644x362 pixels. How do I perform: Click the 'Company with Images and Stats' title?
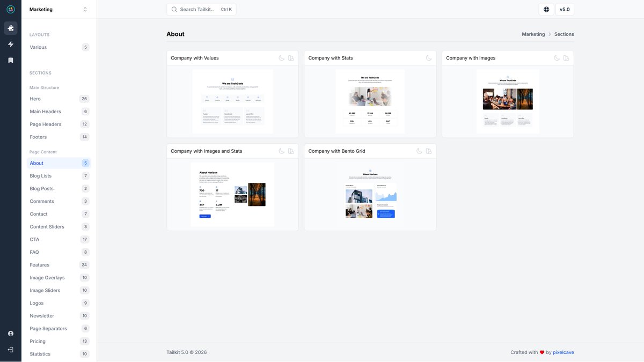[206, 151]
